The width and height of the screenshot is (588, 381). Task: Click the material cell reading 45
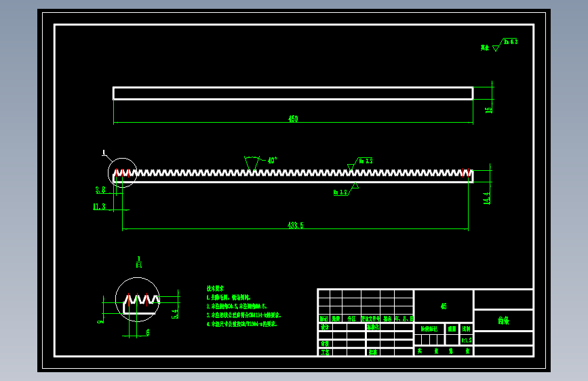click(x=444, y=306)
